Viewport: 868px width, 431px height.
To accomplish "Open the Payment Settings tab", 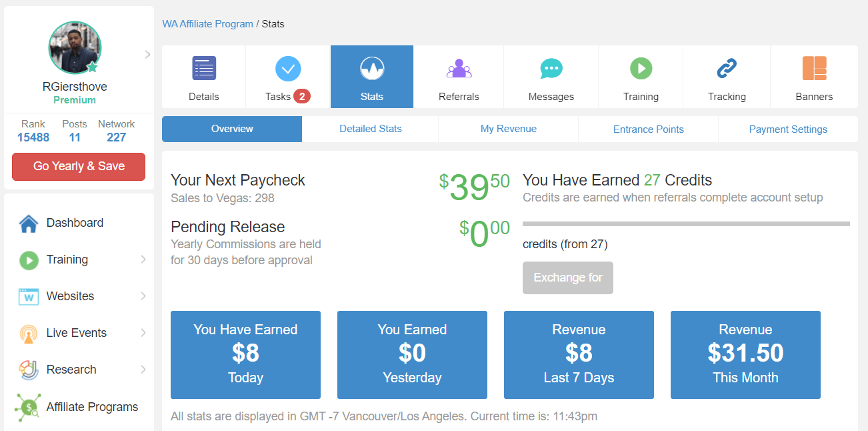I will click(788, 129).
